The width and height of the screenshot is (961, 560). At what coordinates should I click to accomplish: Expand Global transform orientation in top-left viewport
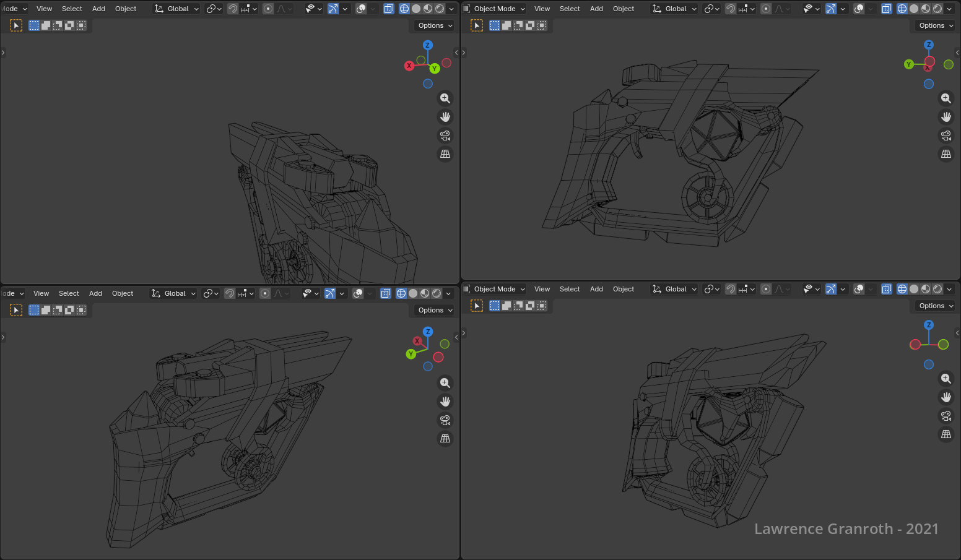[x=178, y=9]
